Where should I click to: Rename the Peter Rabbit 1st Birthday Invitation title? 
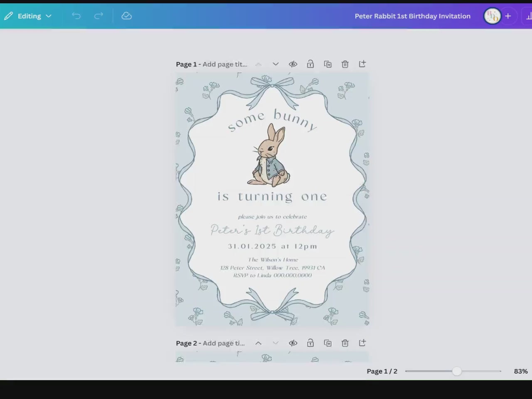coord(412,16)
